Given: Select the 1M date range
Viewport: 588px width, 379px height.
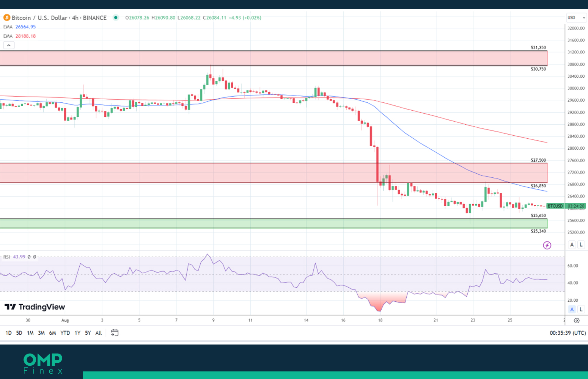Looking at the screenshot, I should pos(30,333).
